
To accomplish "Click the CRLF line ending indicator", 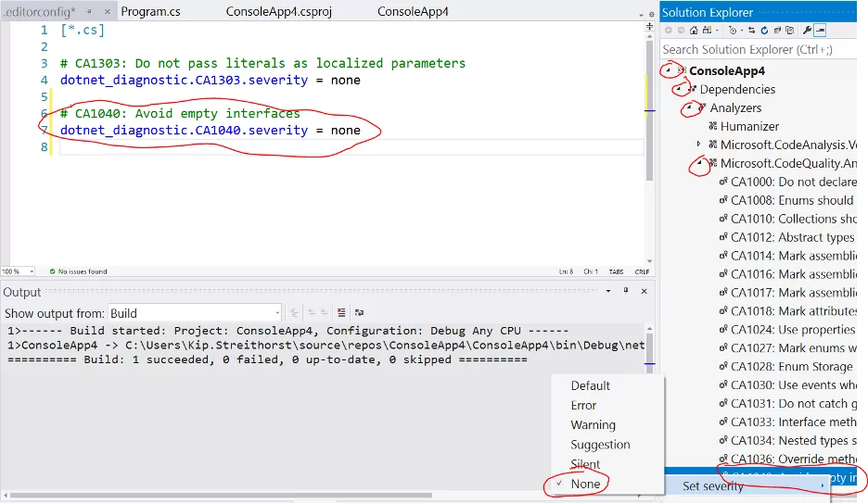I will pyautogui.click(x=642, y=271).
